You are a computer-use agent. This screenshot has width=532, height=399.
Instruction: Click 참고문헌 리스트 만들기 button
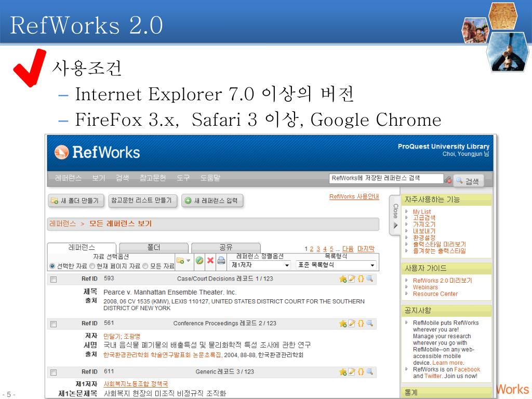pyautogui.click(x=142, y=201)
